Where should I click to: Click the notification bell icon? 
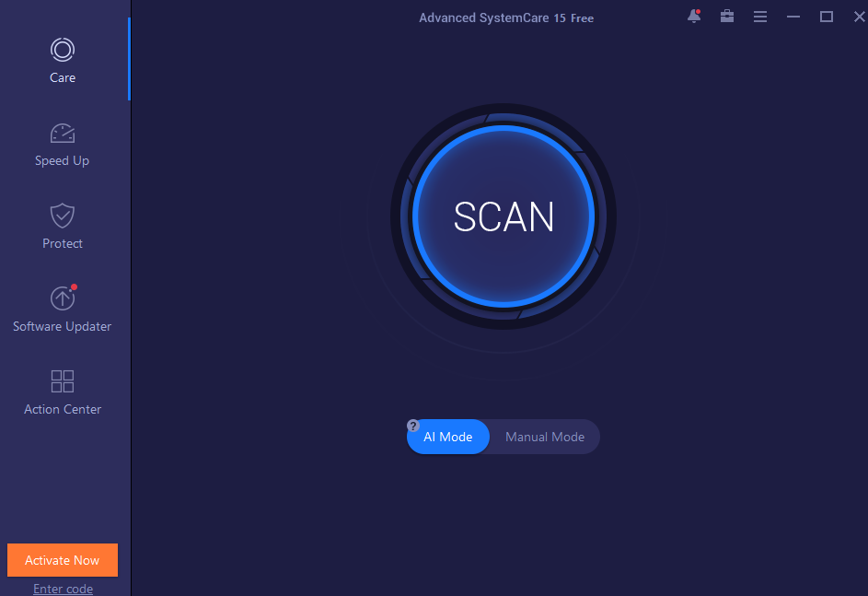(x=694, y=17)
